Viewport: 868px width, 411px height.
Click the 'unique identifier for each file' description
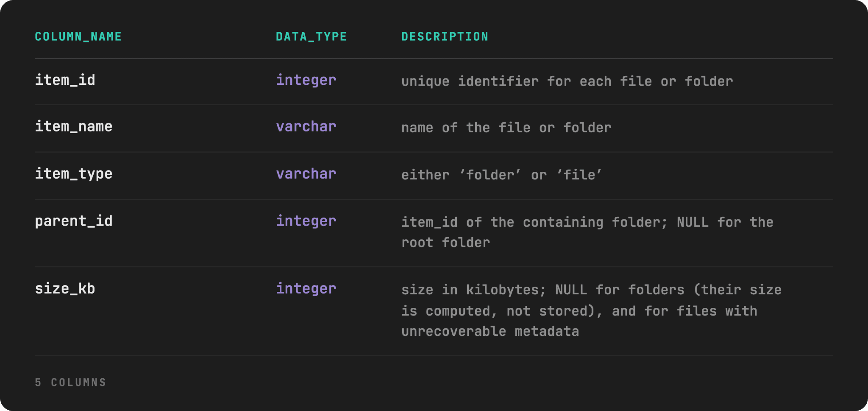pyautogui.click(x=567, y=81)
